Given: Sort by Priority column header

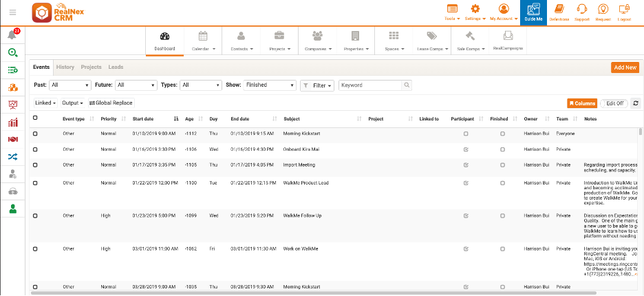Looking at the screenshot, I should (x=113, y=119).
